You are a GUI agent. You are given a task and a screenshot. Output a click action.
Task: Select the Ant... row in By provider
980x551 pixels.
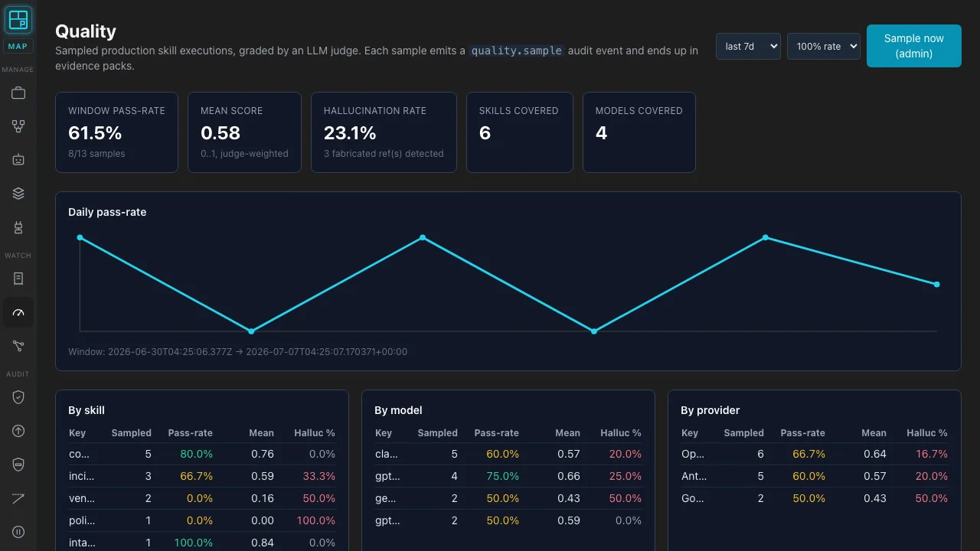coord(815,476)
